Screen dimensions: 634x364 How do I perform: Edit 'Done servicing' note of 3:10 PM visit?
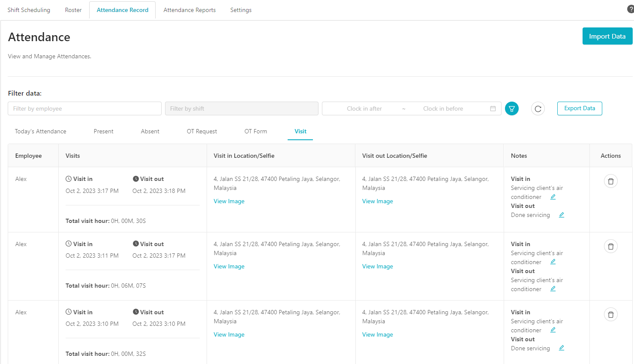coord(562,348)
